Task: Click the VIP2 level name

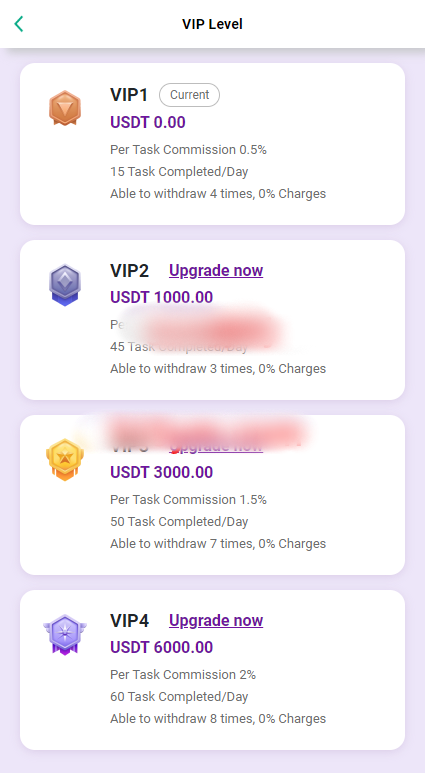Action: point(129,270)
